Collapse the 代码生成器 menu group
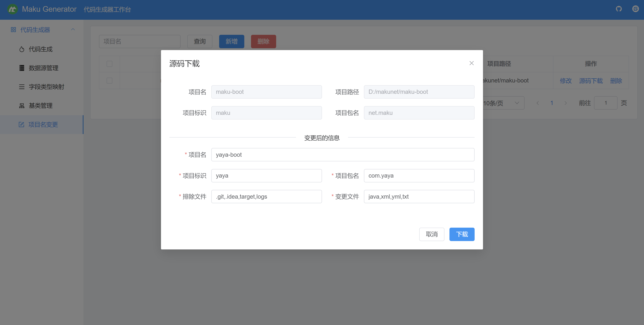The width and height of the screenshot is (644, 325). pyautogui.click(x=73, y=29)
